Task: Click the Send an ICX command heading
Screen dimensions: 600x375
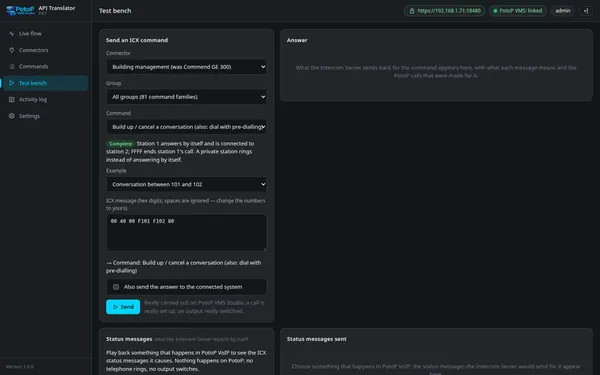Action: (137, 40)
